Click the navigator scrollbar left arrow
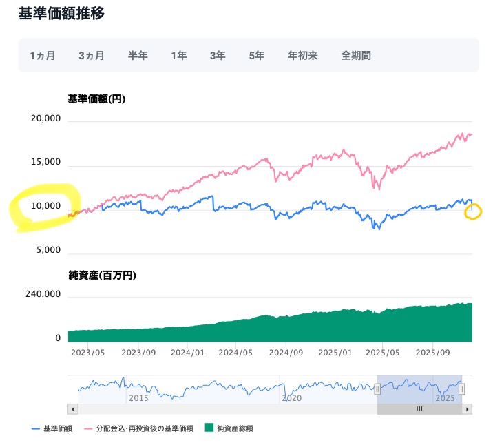This screenshot has width=504, height=445. [72, 408]
